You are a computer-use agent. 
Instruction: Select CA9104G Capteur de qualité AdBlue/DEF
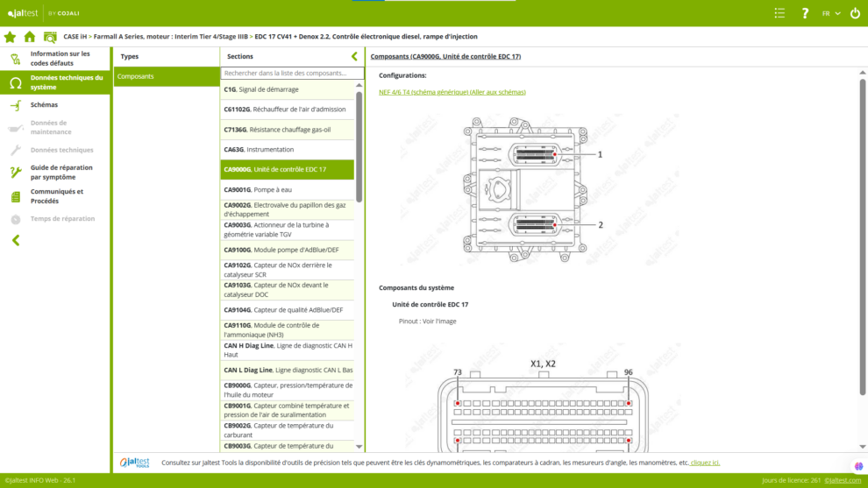click(x=288, y=310)
